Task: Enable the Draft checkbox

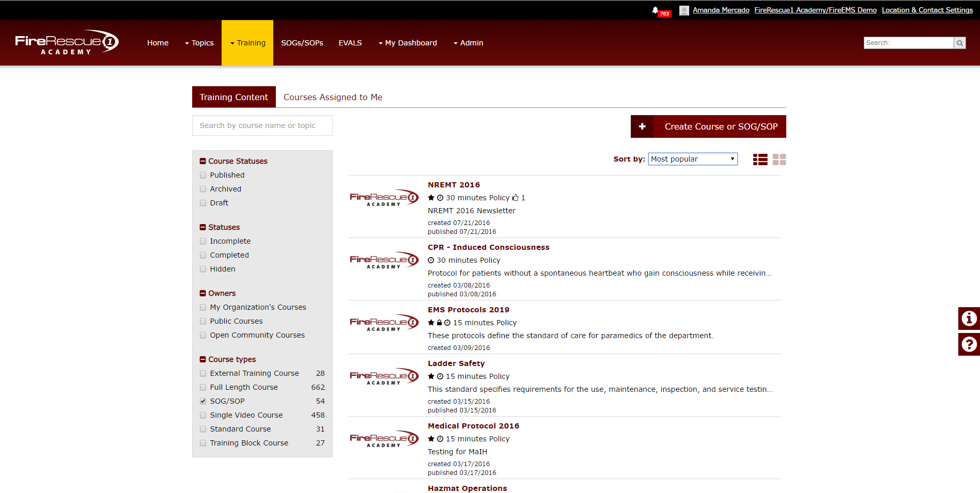Action: (x=203, y=203)
